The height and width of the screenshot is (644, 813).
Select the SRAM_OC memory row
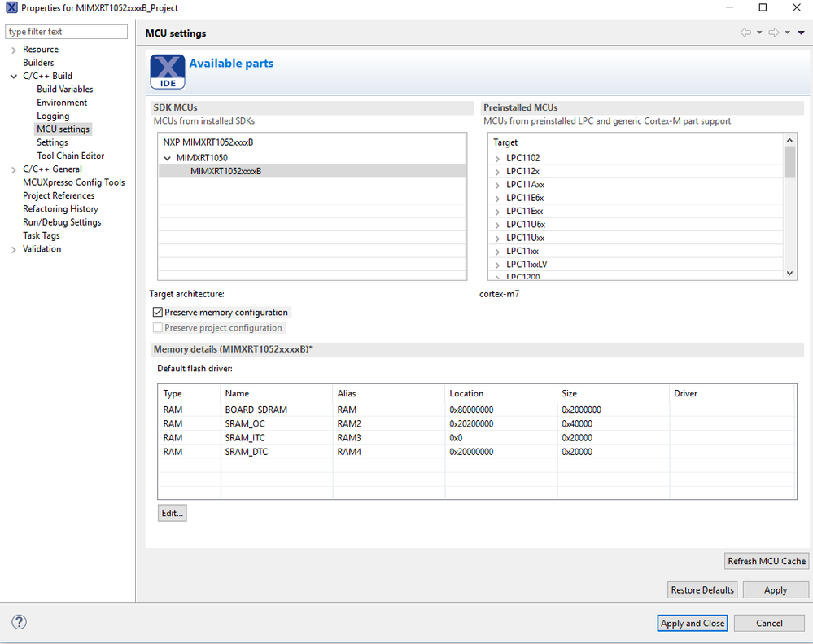pyautogui.click(x=477, y=423)
